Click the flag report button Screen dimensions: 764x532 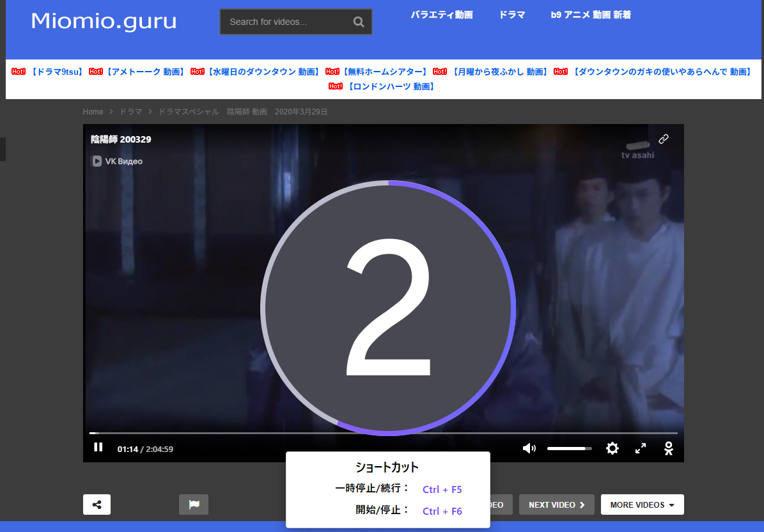click(x=193, y=505)
